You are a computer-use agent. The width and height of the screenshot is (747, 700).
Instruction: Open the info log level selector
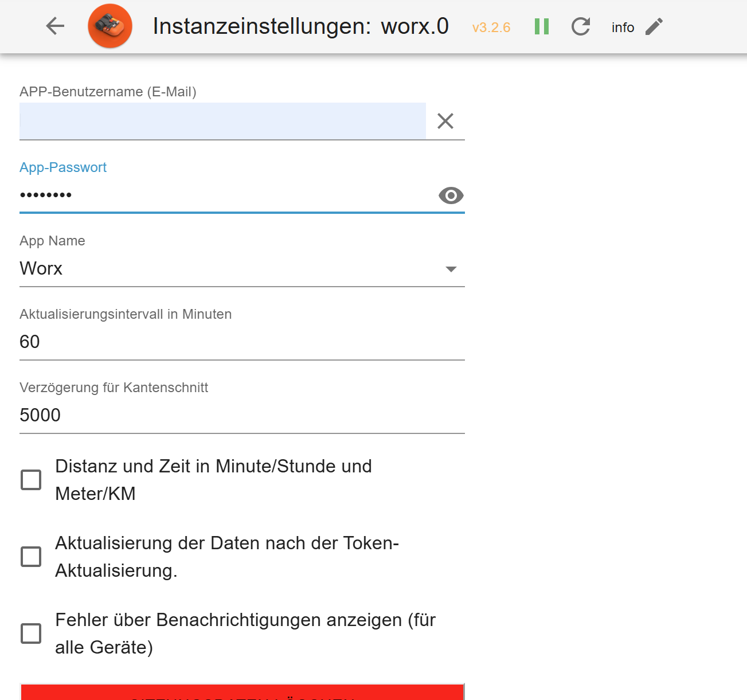tap(623, 28)
